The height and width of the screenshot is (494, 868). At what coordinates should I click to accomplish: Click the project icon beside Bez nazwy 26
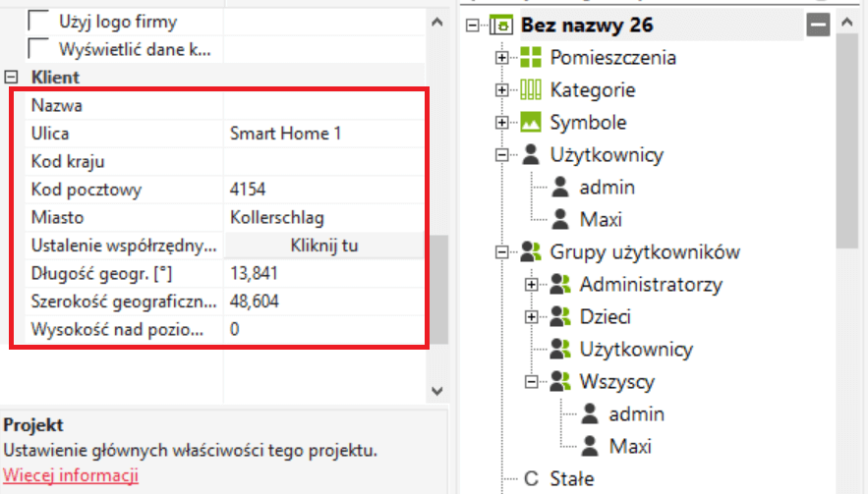tap(501, 25)
